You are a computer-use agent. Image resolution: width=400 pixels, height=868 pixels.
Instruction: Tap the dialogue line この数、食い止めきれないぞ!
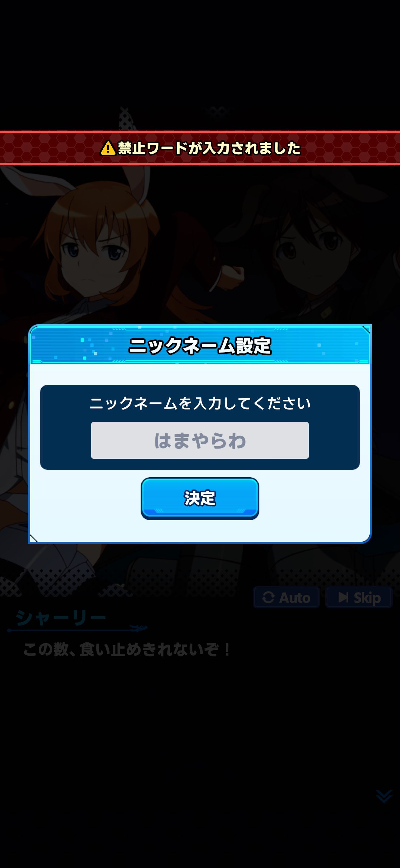[x=127, y=649]
